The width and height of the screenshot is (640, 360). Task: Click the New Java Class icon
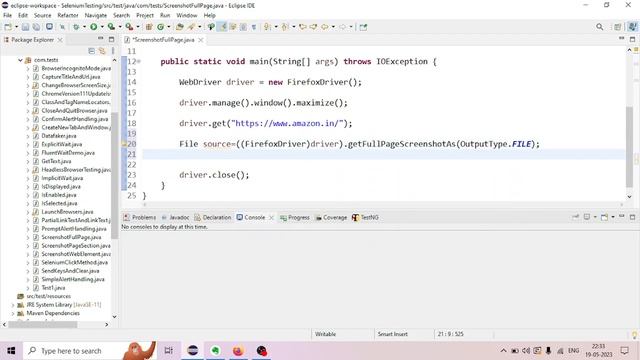coord(160,27)
